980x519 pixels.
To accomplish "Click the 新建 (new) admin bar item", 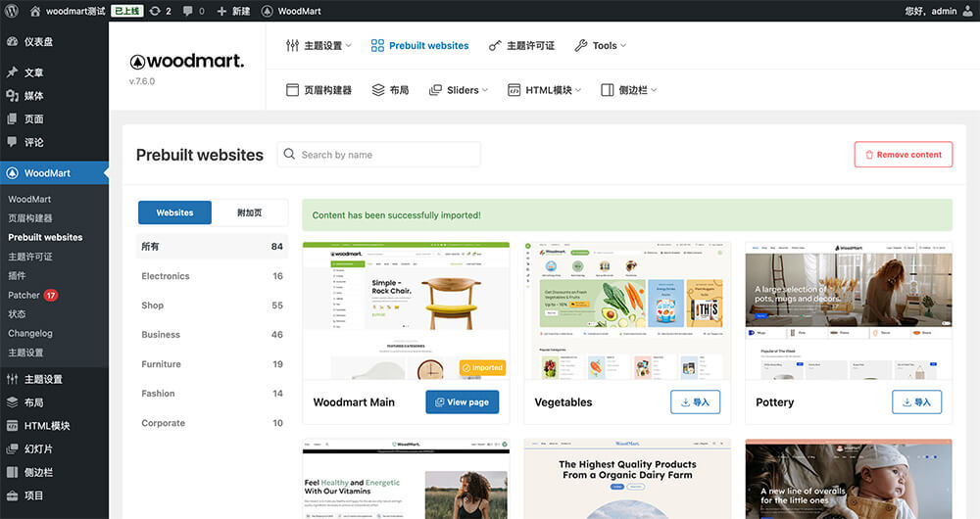I will [233, 11].
